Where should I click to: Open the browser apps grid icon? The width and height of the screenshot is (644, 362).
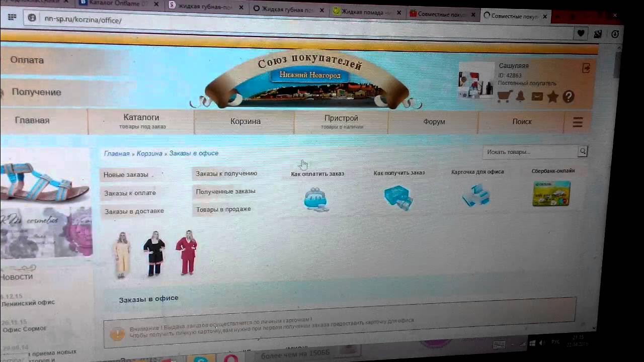tap(13, 18)
